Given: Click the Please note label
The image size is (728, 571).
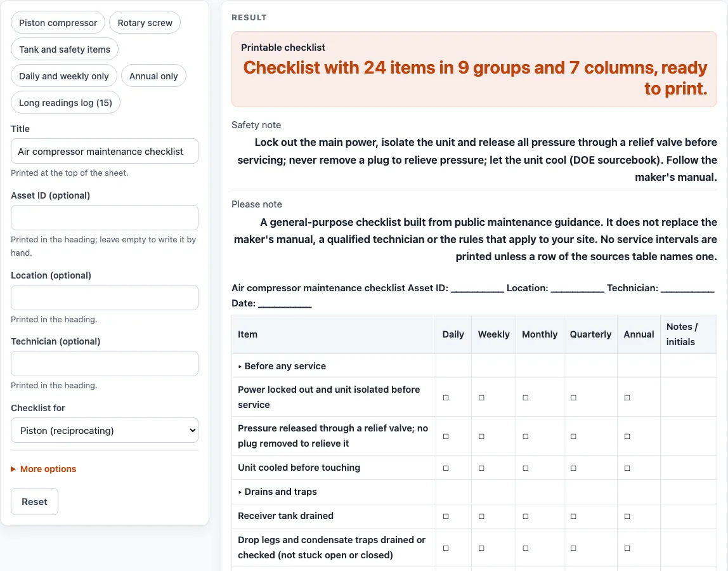Looking at the screenshot, I should point(257,204).
